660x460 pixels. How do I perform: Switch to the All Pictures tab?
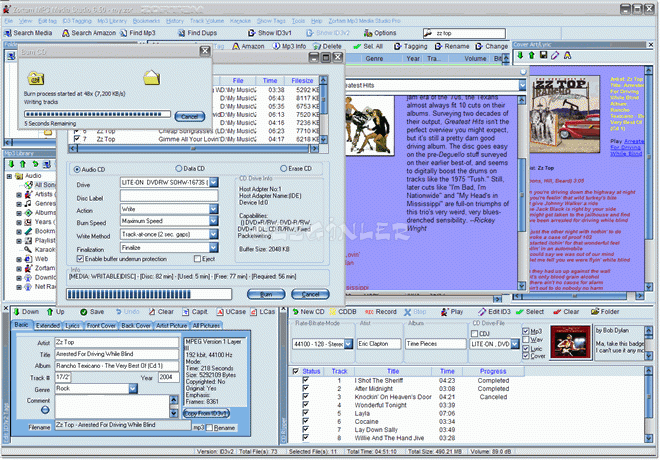point(206,326)
